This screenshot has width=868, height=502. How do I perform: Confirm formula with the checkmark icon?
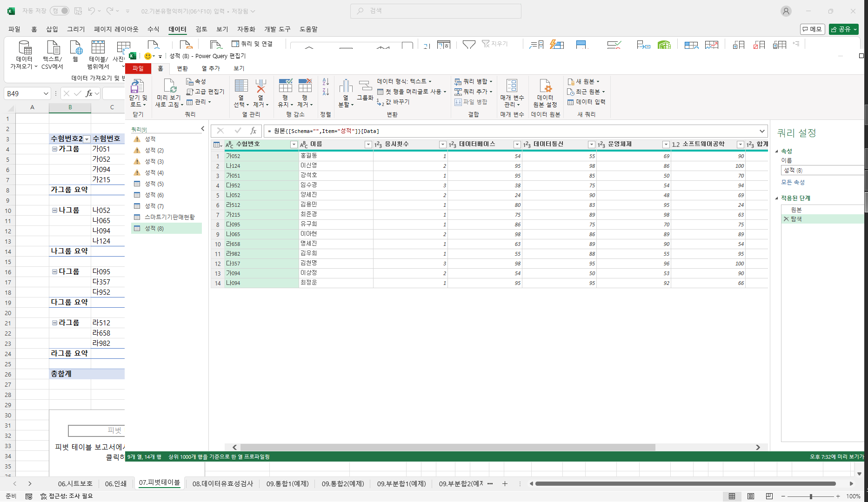pyautogui.click(x=238, y=131)
